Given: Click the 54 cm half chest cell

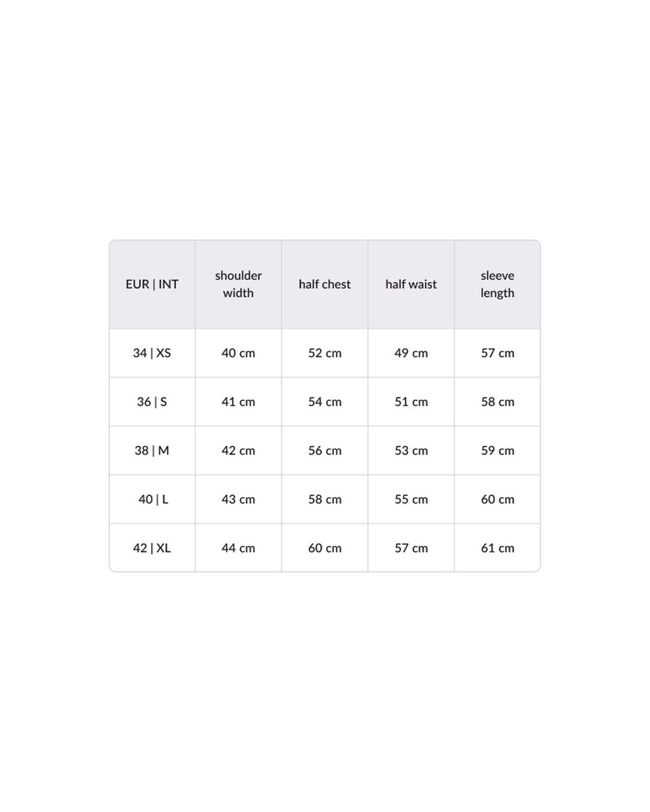Looking at the screenshot, I should pyautogui.click(x=324, y=402).
